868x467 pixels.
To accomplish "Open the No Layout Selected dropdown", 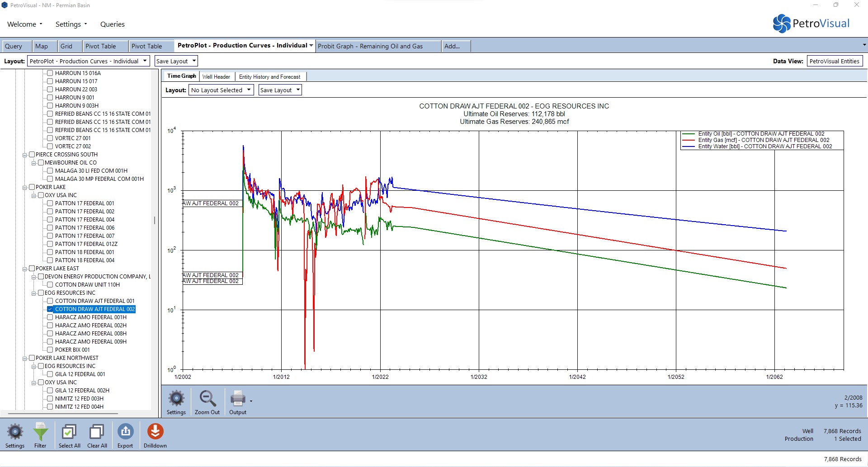I will 221,90.
